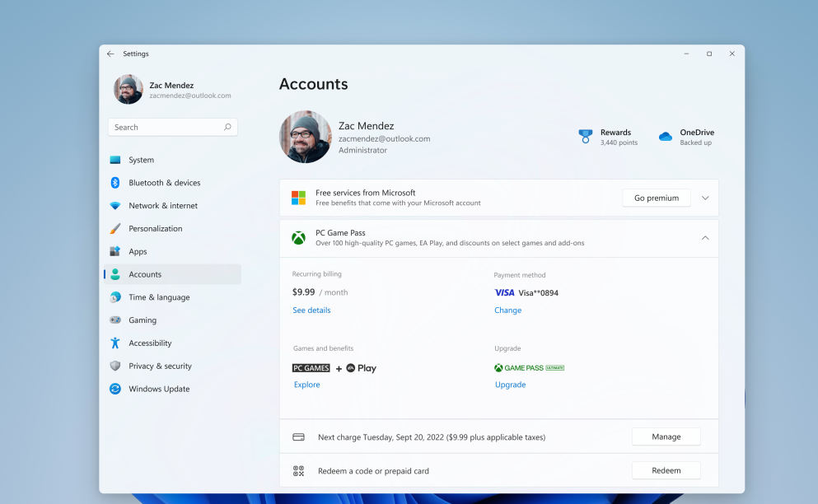818x504 pixels.
Task: Focus the Search input field
Action: tap(165, 128)
